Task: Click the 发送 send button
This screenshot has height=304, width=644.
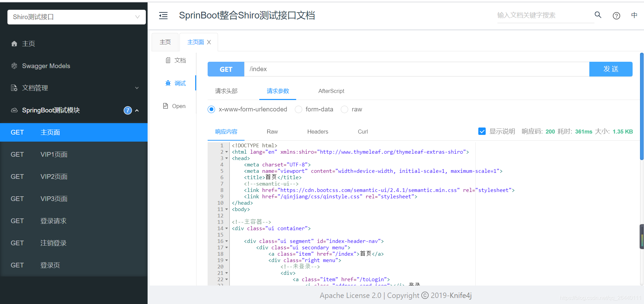Action: coord(611,69)
